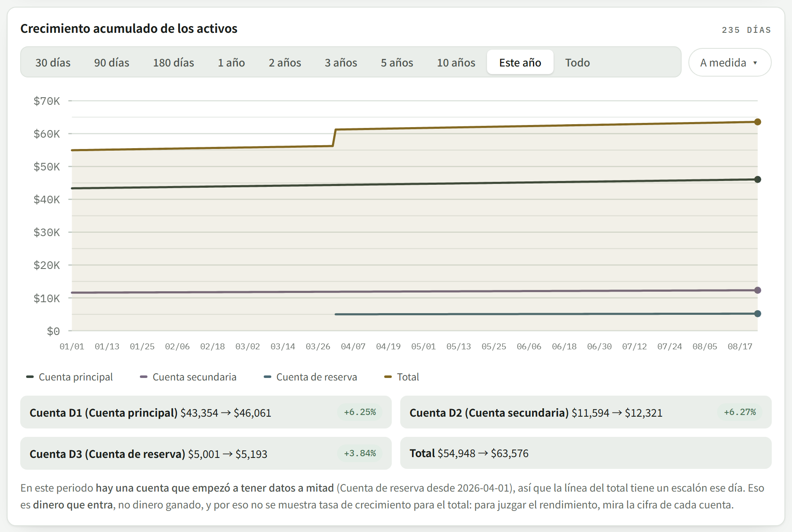792x532 pixels.
Task: Select the Total summary card
Action: pos(586,453)
